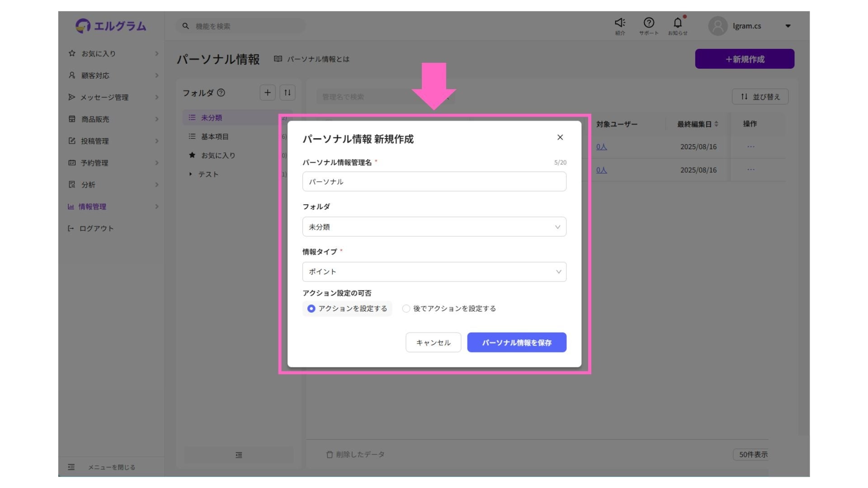Click the folder sort arrows icon
Viewport: 868px width, 488px height.
288,93
